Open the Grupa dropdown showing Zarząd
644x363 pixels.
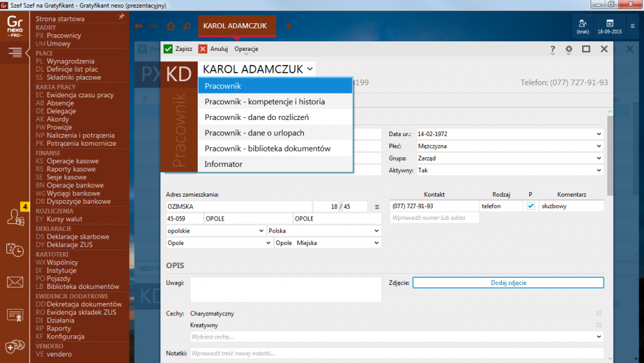599,159
